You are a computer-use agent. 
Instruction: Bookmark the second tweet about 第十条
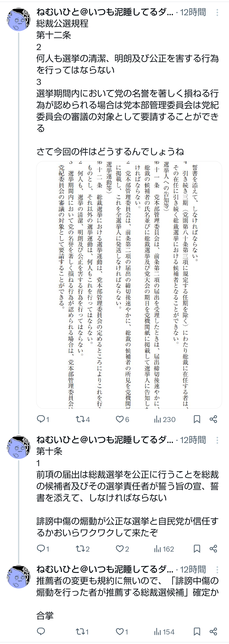(x=197, y=549)
